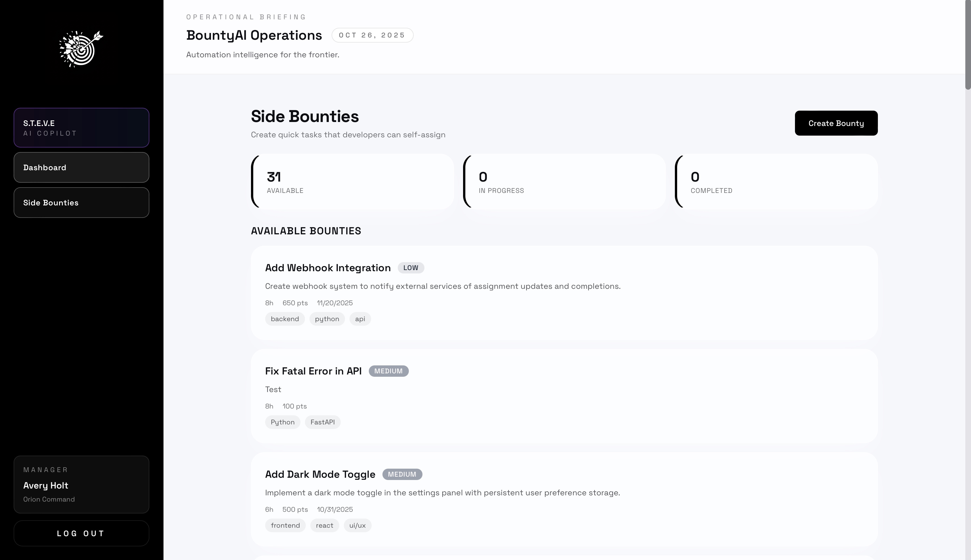Open Side Bounties in the sidebar

pyautogui.click(x=81, y=203)
